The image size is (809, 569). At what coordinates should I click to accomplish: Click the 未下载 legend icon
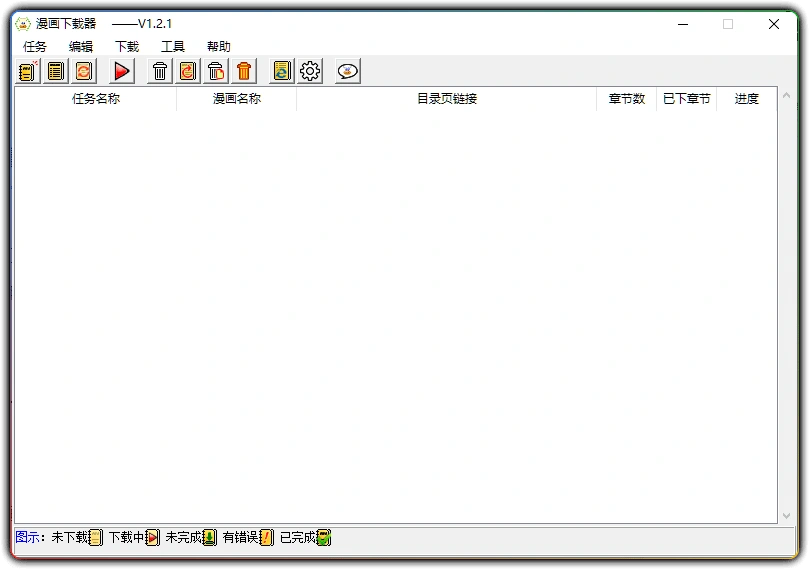pyautogui.click(x=96, y=538)
